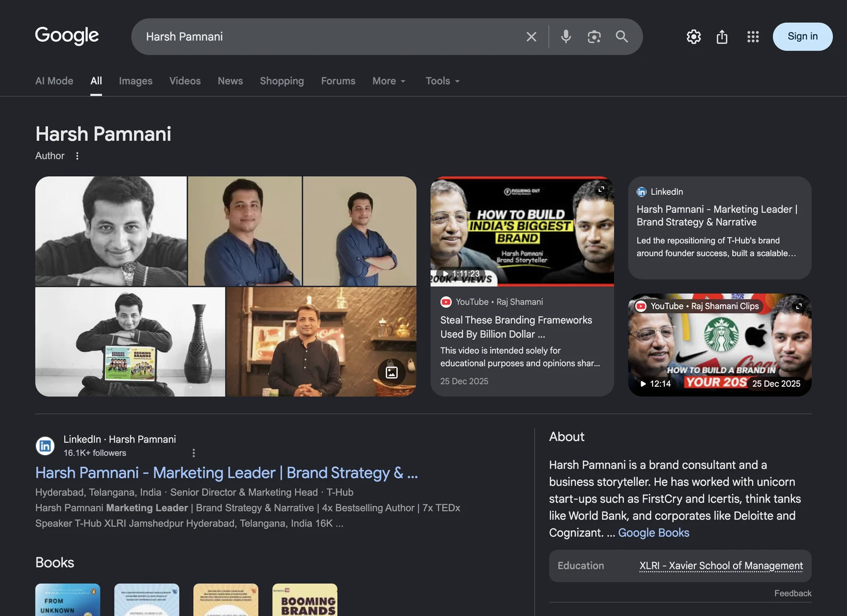Open the Google apps grid icon
Screen dimensions: 847x616
pyautogui.click(x=753, y=37)
